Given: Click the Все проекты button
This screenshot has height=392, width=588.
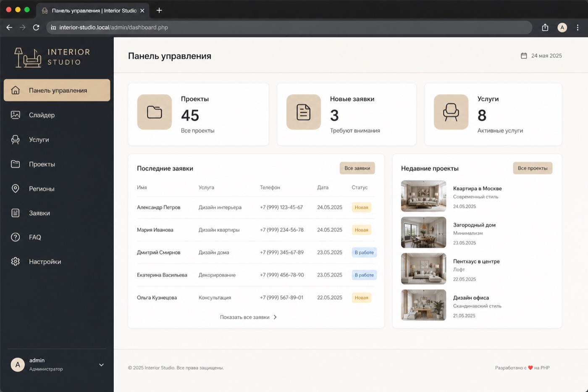Looking at the screenshot, I should click(533, 168).
